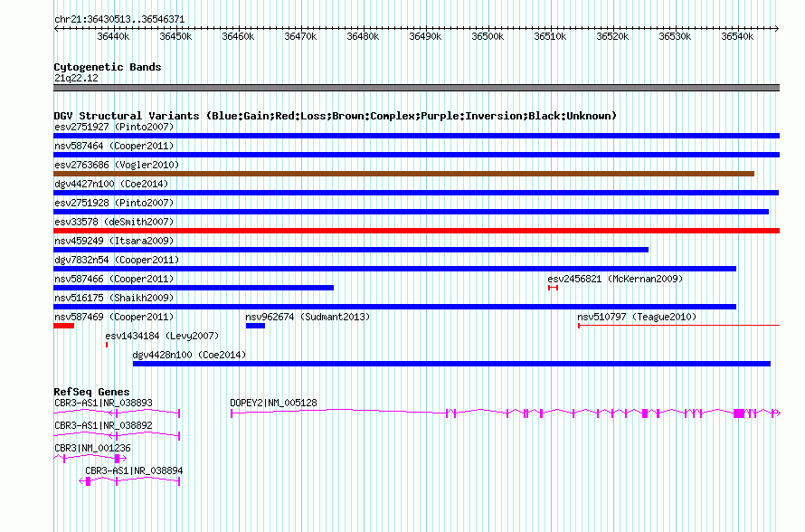The image size is (805, 532).
Task: Click the 36520k ruler tick label
Action: [612, 37]
